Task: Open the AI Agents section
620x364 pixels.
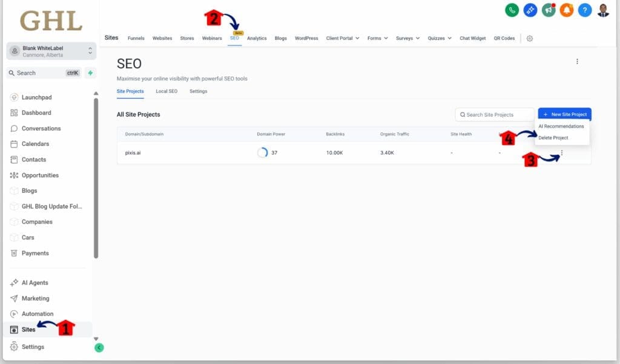Action: (x=35, y=282)
